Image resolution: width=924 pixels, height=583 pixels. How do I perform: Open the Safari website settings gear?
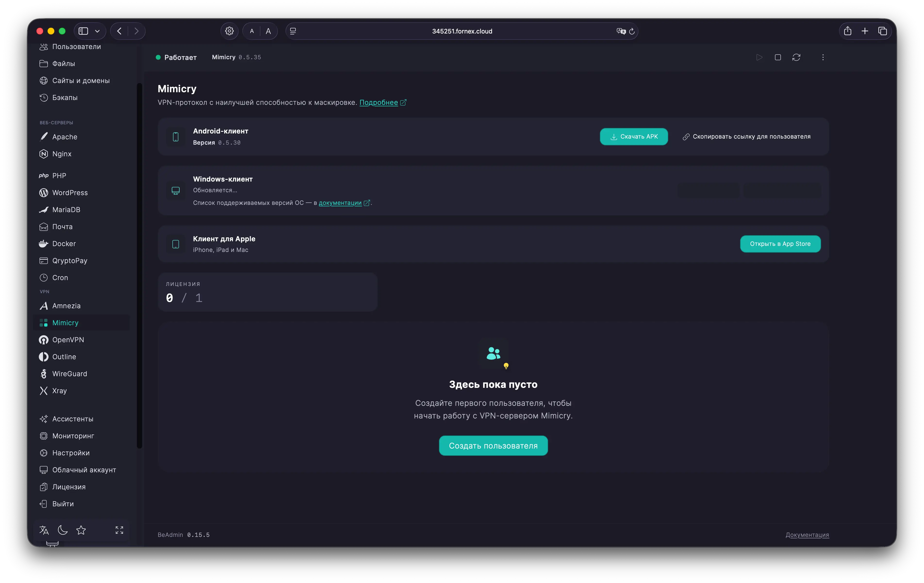pos(229,31)
